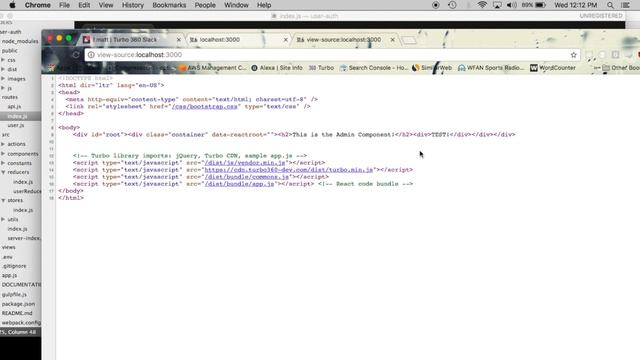Open the Help menu
The height and width of the screenshot is (360, 640).
[x=264, y=5]
